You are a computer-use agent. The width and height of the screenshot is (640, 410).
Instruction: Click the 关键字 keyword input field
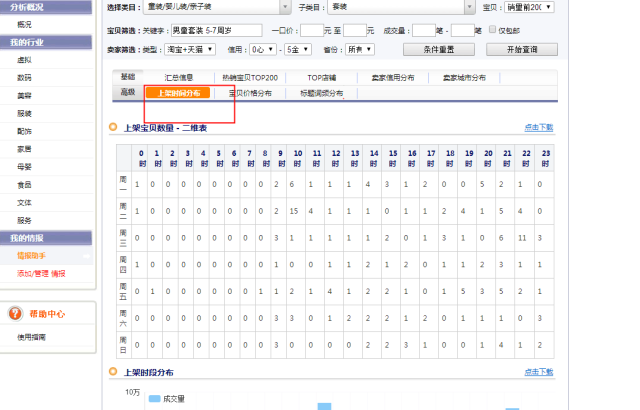(216, 30)
